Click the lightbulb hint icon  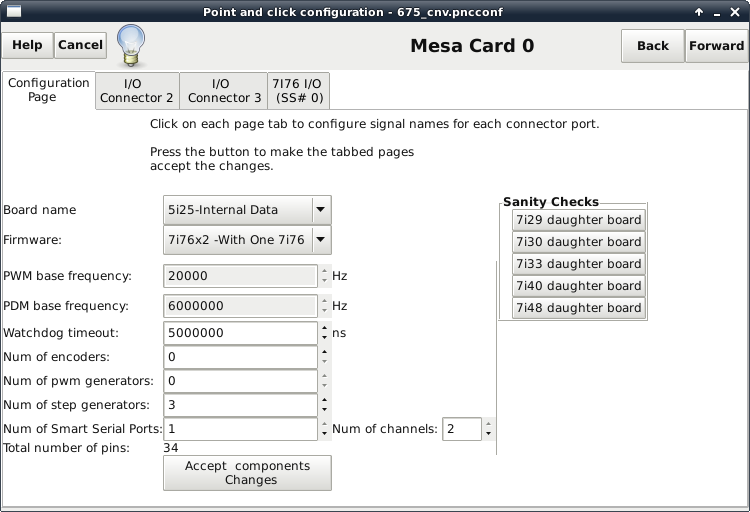click(x=132, y=44)
